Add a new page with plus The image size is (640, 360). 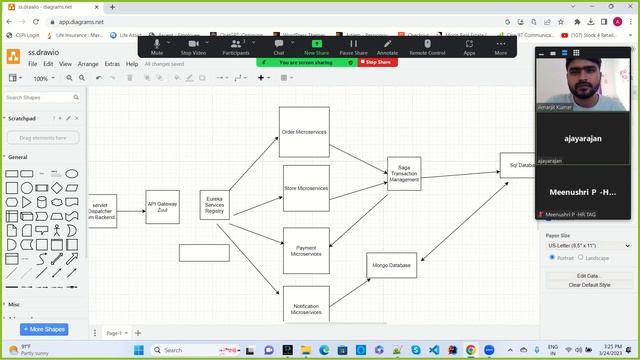click(x=138, y=333)
